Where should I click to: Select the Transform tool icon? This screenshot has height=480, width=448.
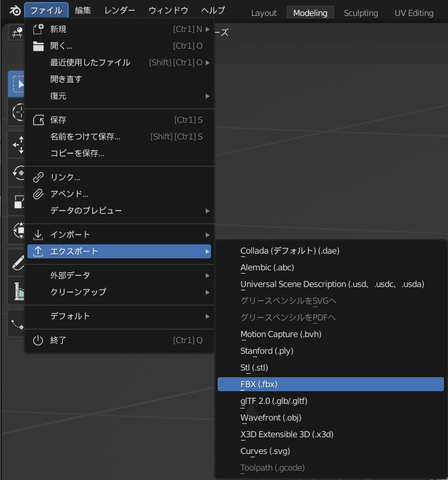pos(18,230)
